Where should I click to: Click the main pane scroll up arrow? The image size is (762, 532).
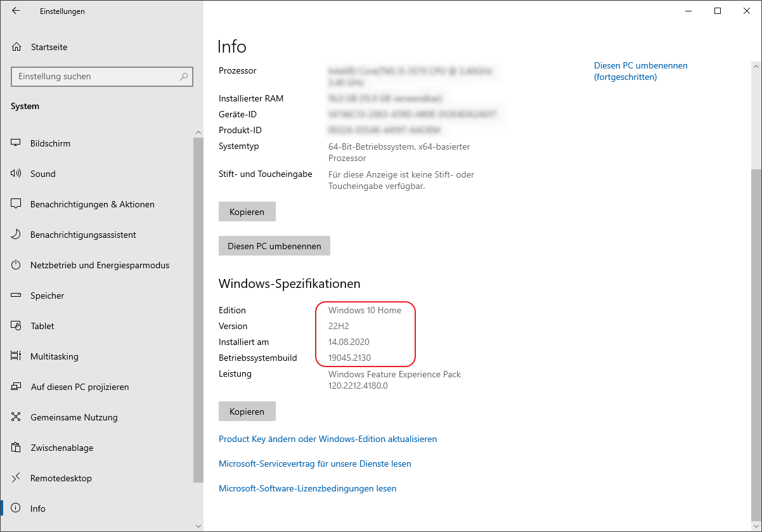[x=756, y=66]
